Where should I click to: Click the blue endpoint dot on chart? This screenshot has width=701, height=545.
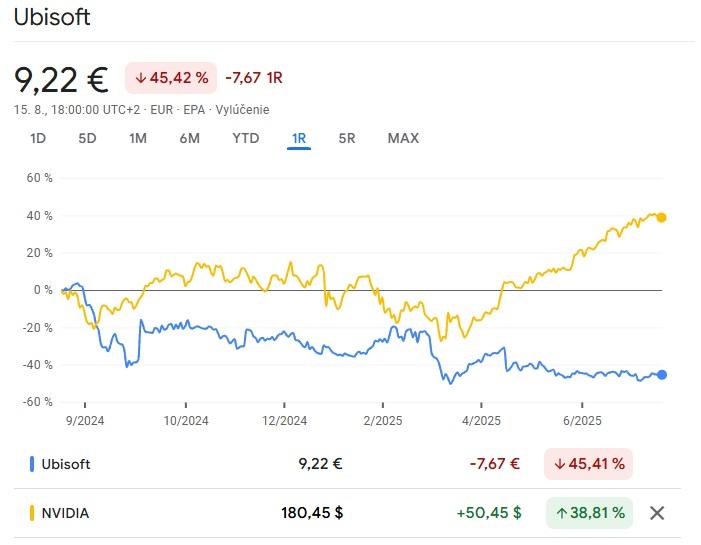661,375
